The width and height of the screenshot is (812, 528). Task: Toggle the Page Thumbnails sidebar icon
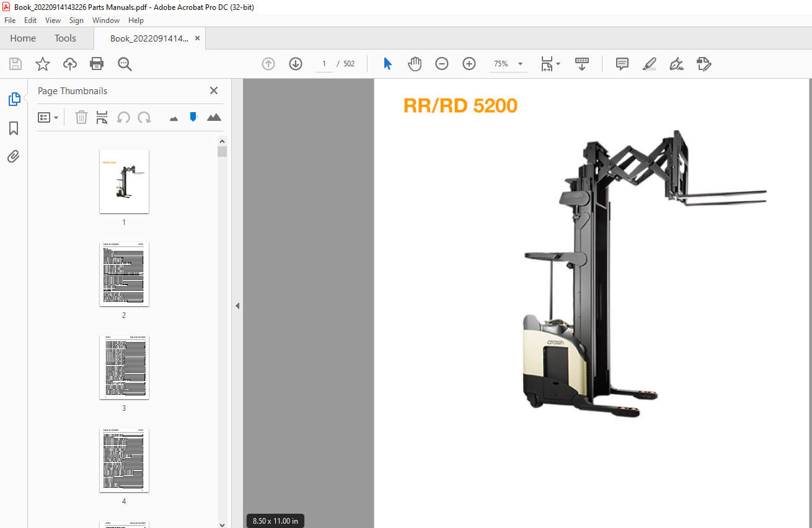click(x=14, y=99)
